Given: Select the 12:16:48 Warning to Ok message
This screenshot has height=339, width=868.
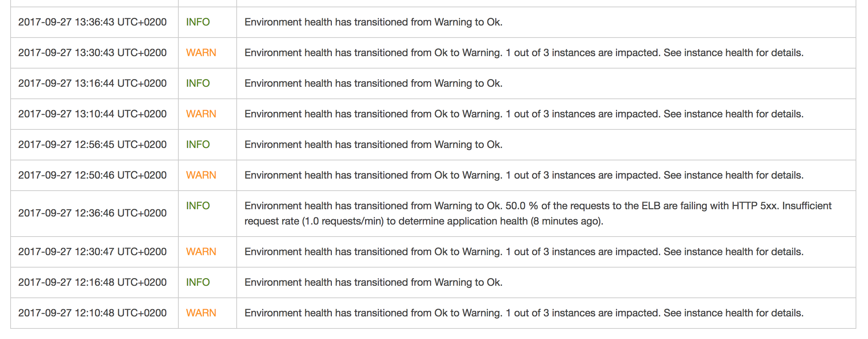Looking at the screenshot, I should click(x=373, y=282).
